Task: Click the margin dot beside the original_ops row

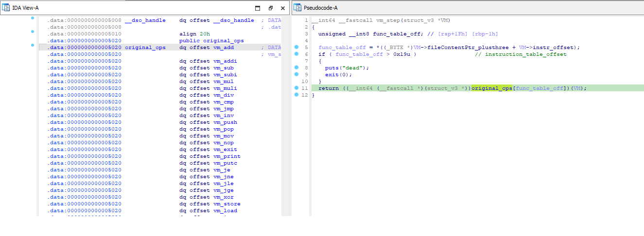Action: click(33, 45)
